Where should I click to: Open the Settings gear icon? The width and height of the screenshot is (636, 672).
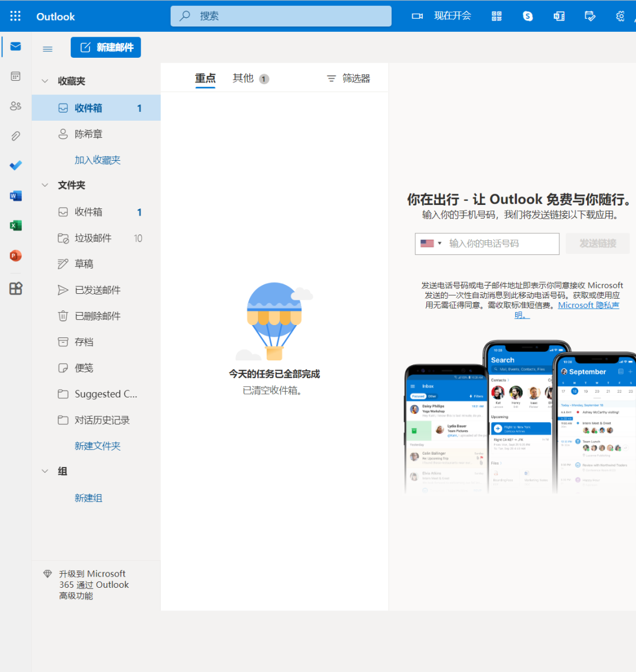(x=620, y=16)
